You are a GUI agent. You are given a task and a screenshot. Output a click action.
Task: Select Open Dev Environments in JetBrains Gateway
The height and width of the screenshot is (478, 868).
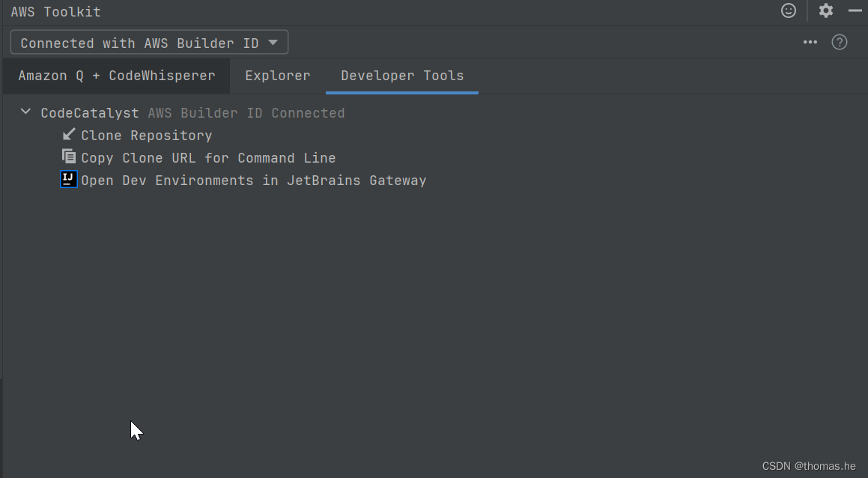click(254, 181)
